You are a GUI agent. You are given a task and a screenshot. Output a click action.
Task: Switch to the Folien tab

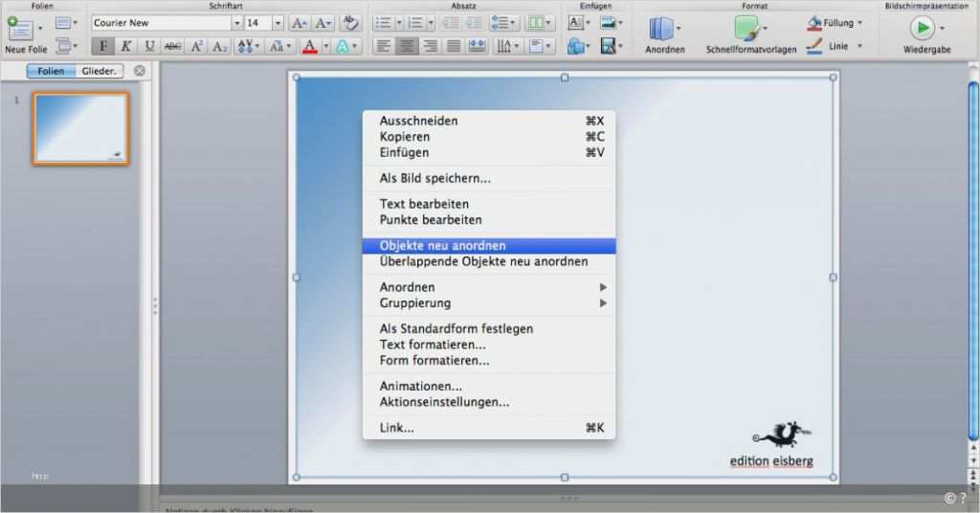pos(51,71)
